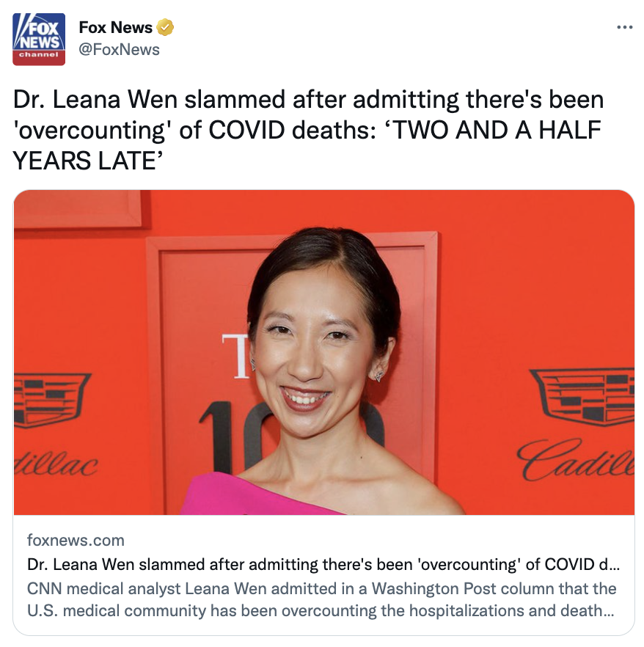Click the foxnews.com domain label in the card
Screen dimensions: 644x647
pos(76,540)
